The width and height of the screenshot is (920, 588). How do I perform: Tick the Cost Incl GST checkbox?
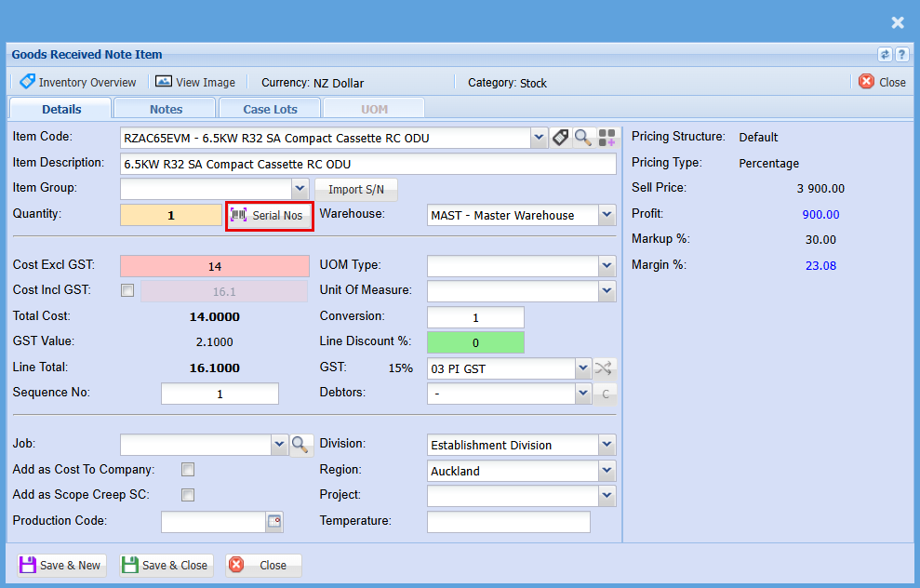127,291
